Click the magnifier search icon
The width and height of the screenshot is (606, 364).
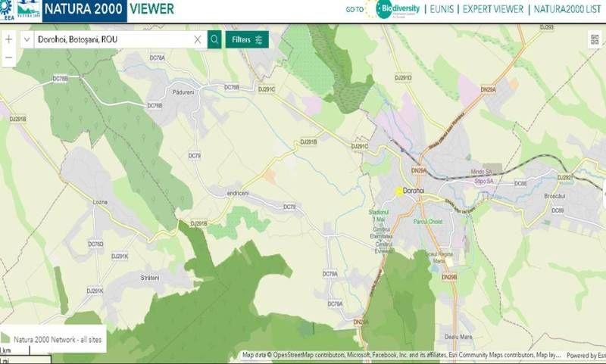[214, 39]
